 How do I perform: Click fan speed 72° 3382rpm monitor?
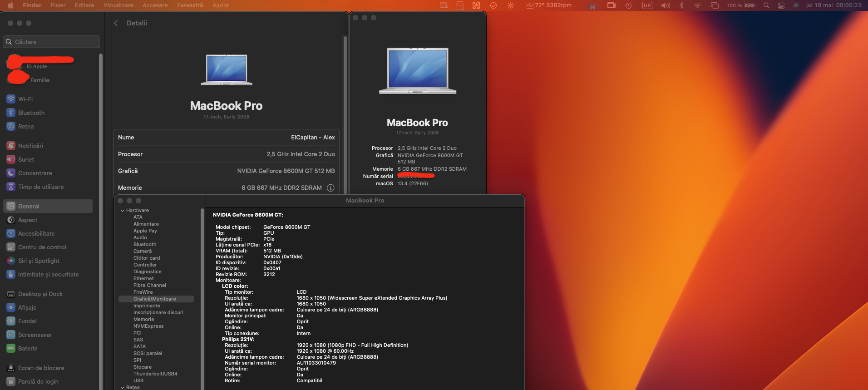549,5
